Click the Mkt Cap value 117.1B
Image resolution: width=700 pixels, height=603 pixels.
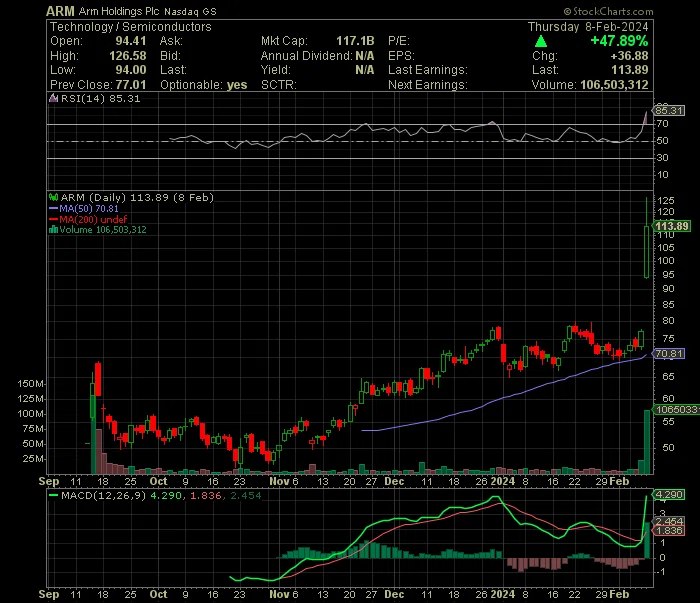tap(355, 41)
